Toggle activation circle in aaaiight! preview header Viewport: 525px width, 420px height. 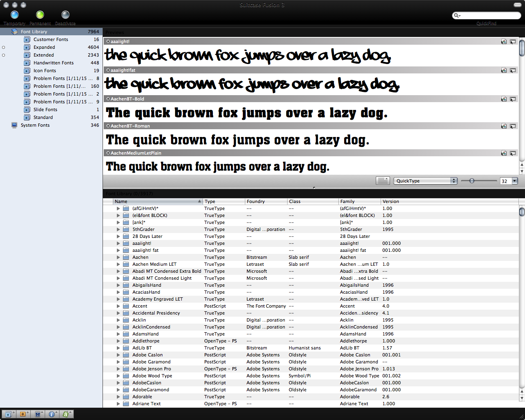[108, 41]
